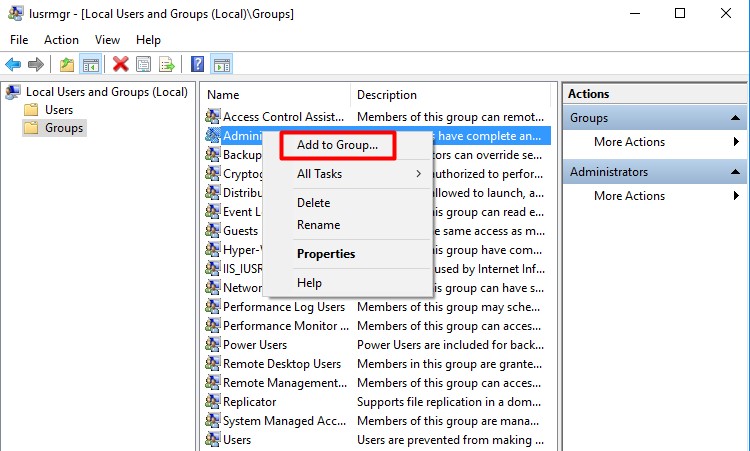The width and height of the screenshot is (750, 451).
Task: Select Properties in the context menu
Action: (326, 254)
